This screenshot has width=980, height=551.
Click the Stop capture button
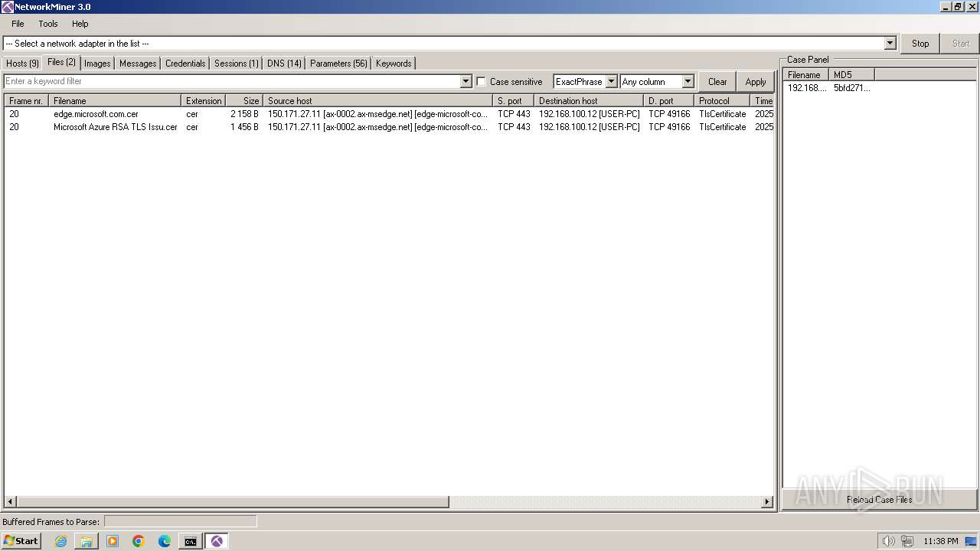920,44
